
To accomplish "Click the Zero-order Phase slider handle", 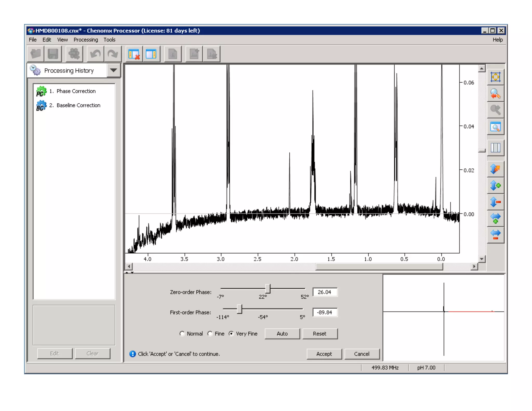I will pos(268,288).
